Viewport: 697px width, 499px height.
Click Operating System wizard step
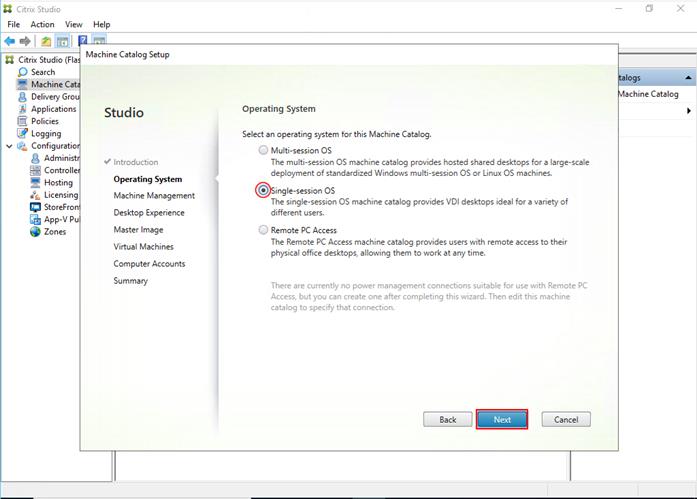pos(148,179)
